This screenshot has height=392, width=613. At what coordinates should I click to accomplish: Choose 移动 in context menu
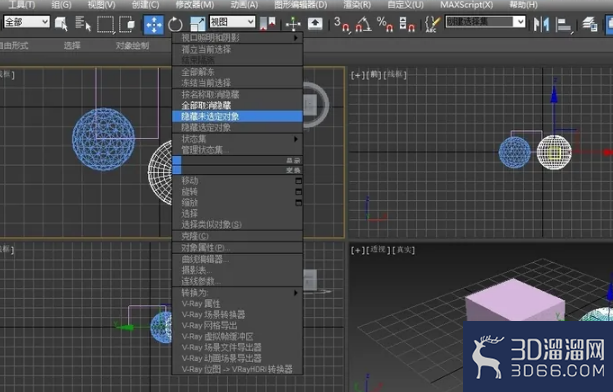pos(237,181)
